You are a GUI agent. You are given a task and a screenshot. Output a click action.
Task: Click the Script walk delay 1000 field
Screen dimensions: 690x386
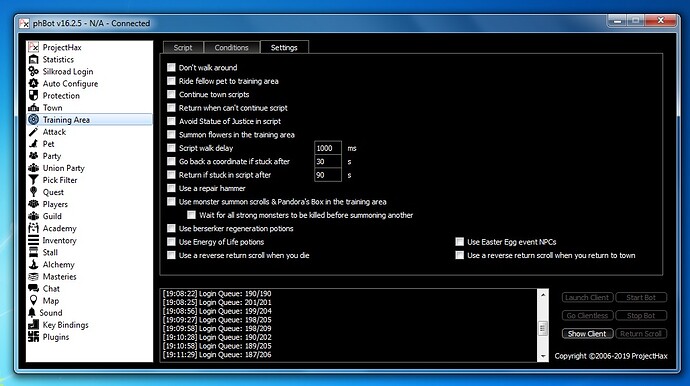328,148
